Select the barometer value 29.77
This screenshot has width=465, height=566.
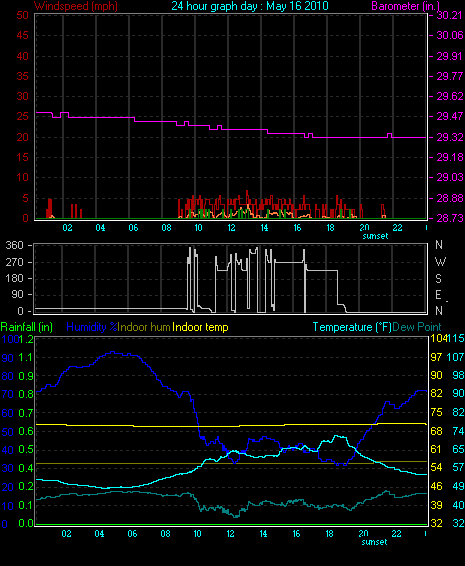coord(449,76)
